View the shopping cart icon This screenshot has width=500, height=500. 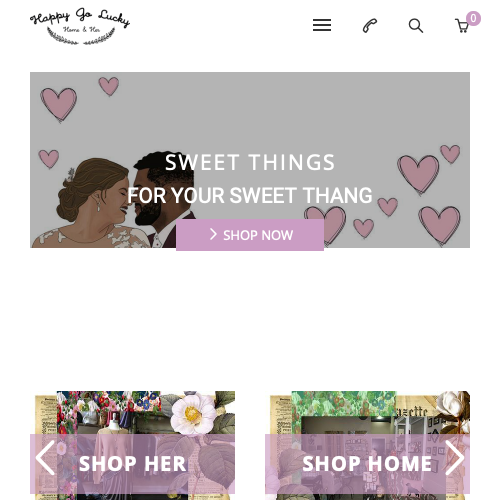pos(462,26)
